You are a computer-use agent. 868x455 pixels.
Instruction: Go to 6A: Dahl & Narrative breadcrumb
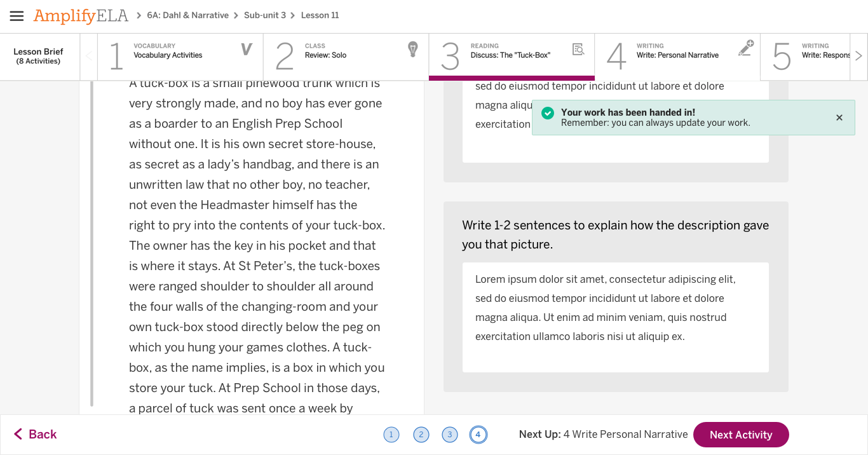[x=187, y=15]
